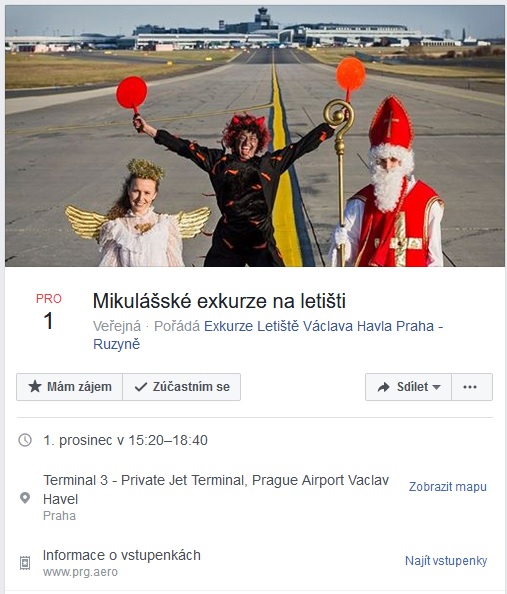Open the event cover photo
507x594 pixels.
coord(255,136)
